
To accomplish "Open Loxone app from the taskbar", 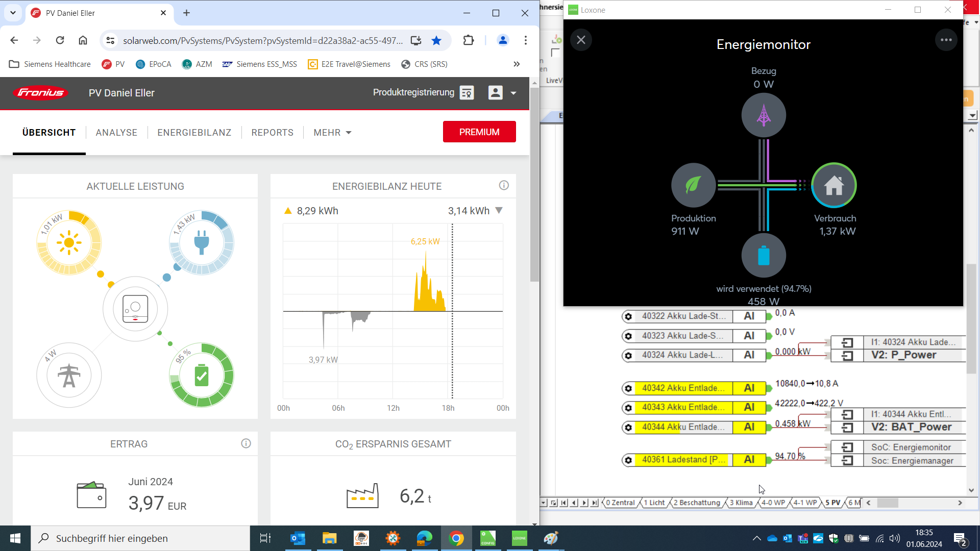I will click(x=519, y=538).
